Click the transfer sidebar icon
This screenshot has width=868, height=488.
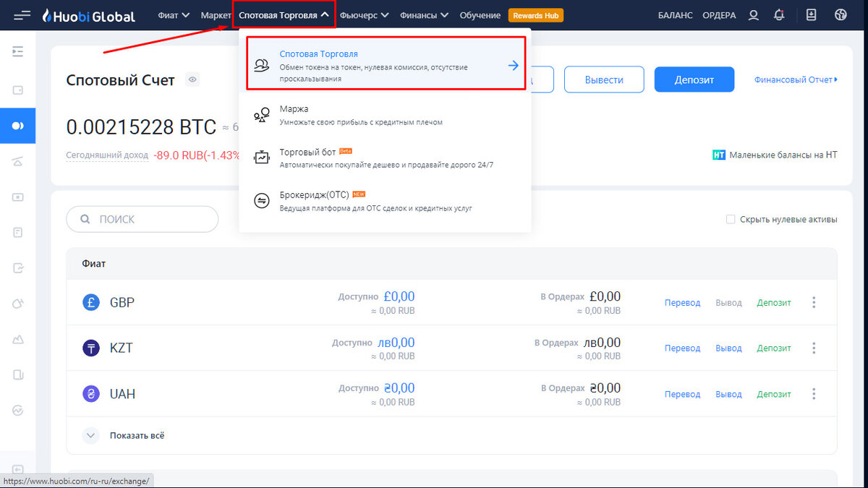tap(18, 267)
